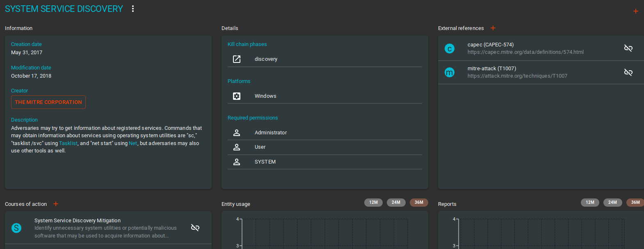This screenshot has width=644, height=249.
Task: Click the top-right orange plus icon
Action: point(635,11)
